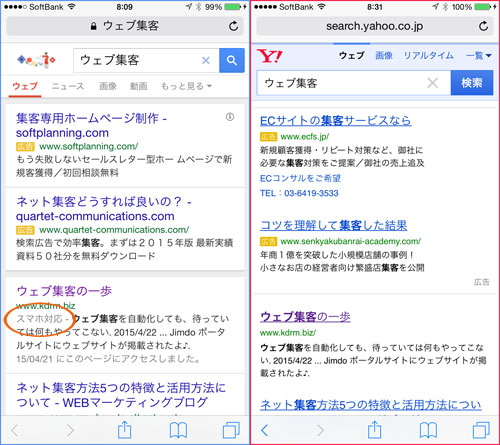The height and width of the screenshot is (445, 500).
Task: Tap the info icon on softplanning ad
Action: click(x=230, y=117)
